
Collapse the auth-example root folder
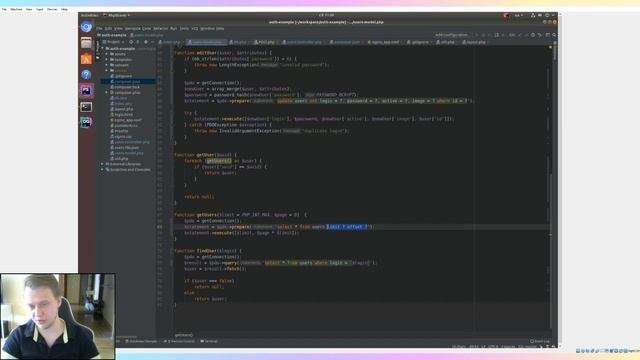[x=102, y=49]
